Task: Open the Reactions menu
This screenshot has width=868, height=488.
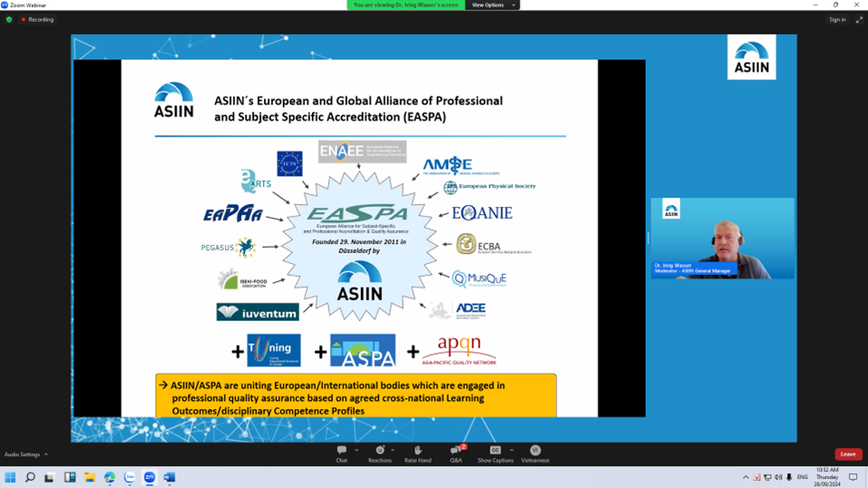Action: pyautogui.click(x=380, y=454)
